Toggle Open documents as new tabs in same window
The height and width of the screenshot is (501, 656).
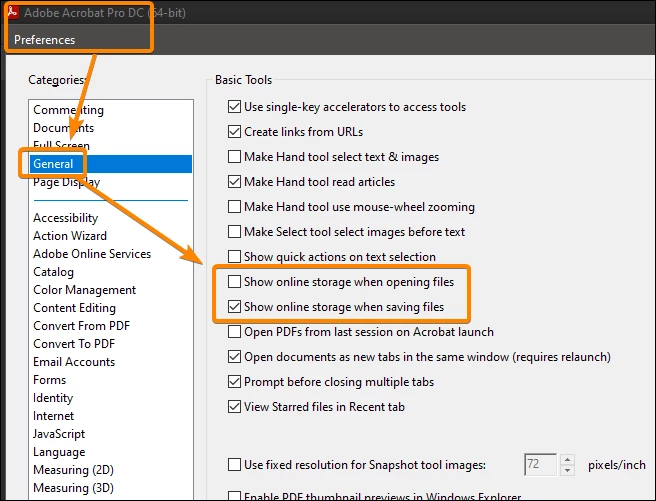[234, 357]
